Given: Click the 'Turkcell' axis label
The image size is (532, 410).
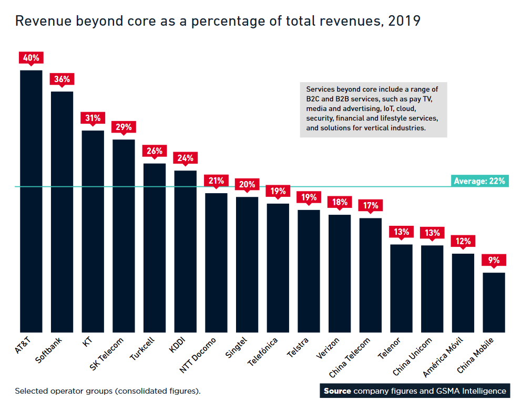Looking at the screenshot, I should pos(142,348).
